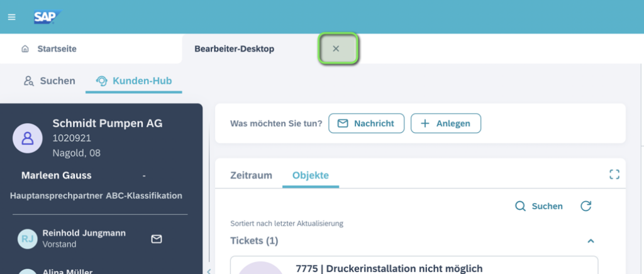Switch to the Zeitraum tab
The image size is (644, 274).
(251, 175)
